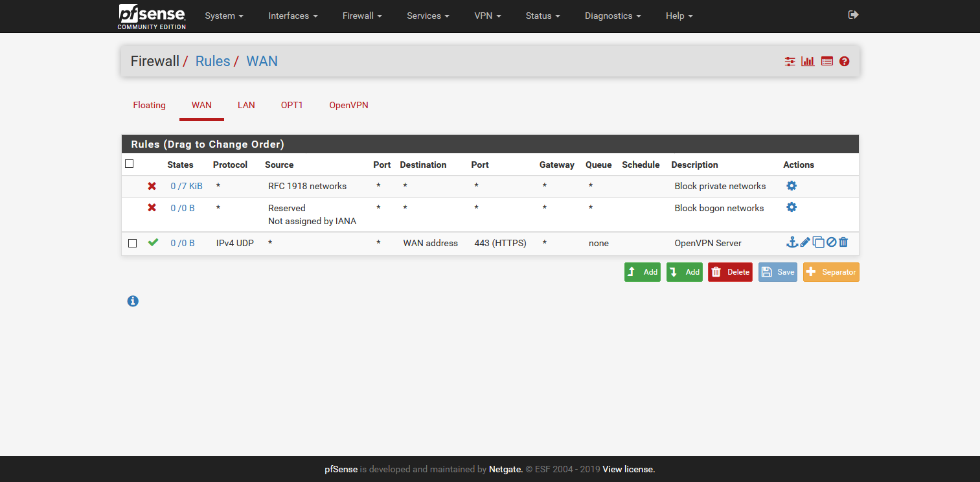Click green check on IPv4 UDP rule
The width and height of the screenshot is (980, 482).
153,242
